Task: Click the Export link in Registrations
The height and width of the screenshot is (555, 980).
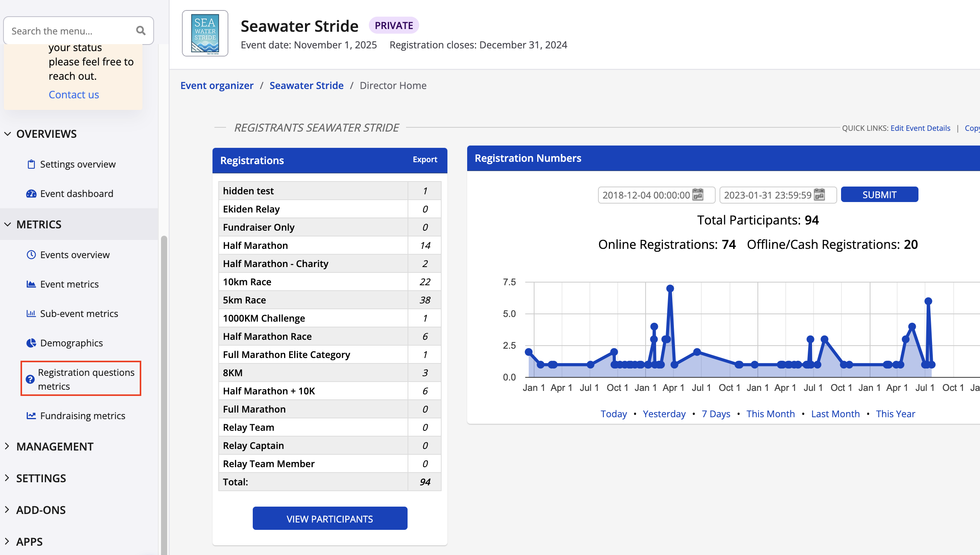Action: pos(425,159)
